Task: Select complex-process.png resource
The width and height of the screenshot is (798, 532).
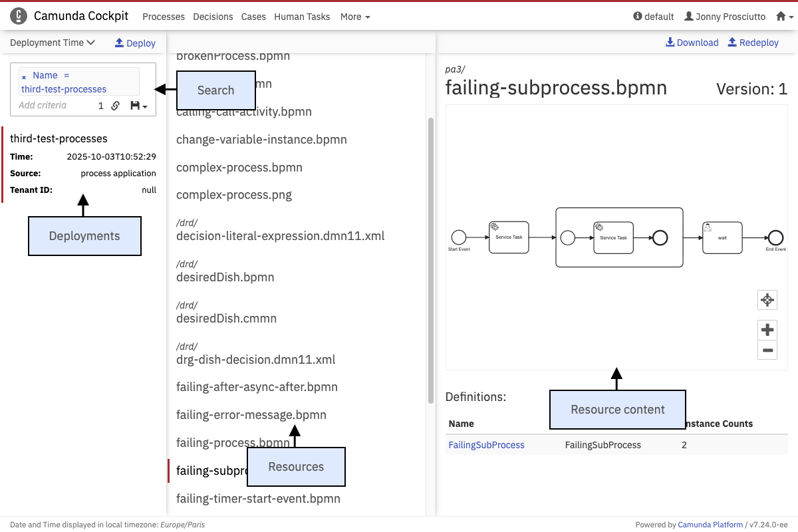Action: tap(234, 195)
